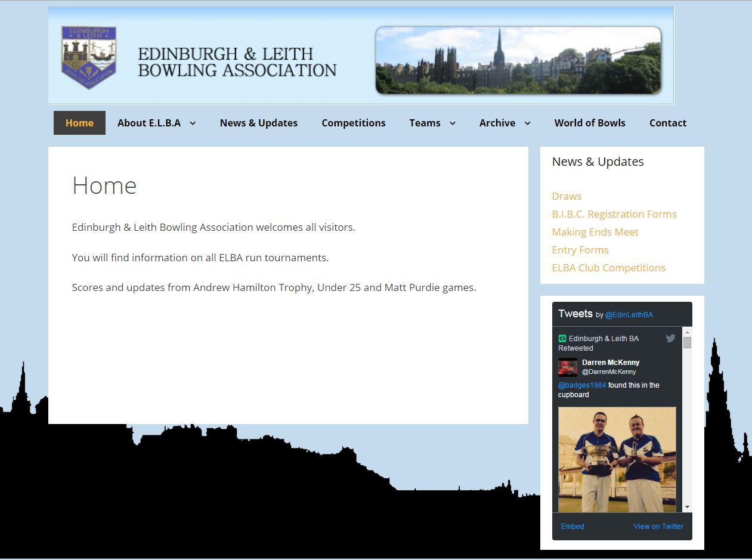The height and width of the screenshot is (560, 752).
Task: Open News & Updates in the navigation bar
Action: click(259, 123)
